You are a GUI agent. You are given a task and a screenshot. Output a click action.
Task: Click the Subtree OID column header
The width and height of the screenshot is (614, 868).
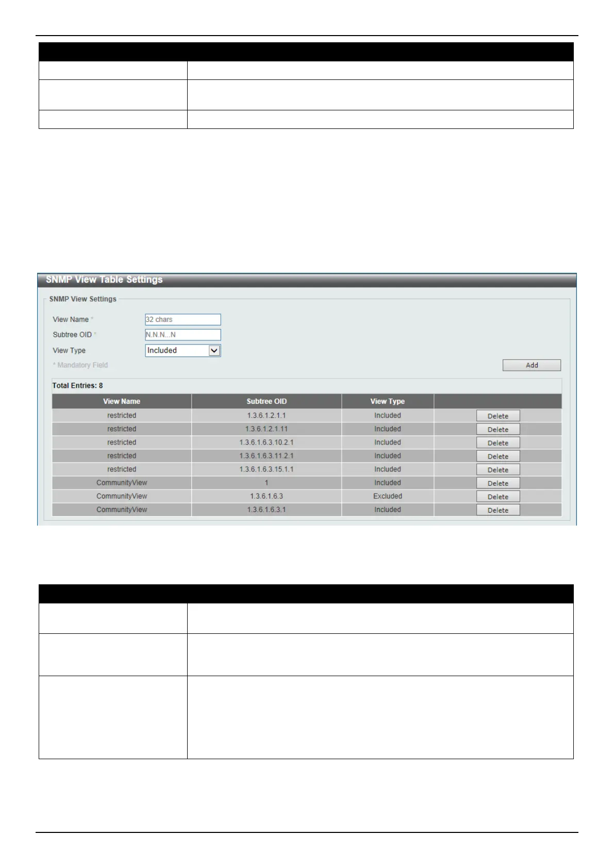point(267,401)
